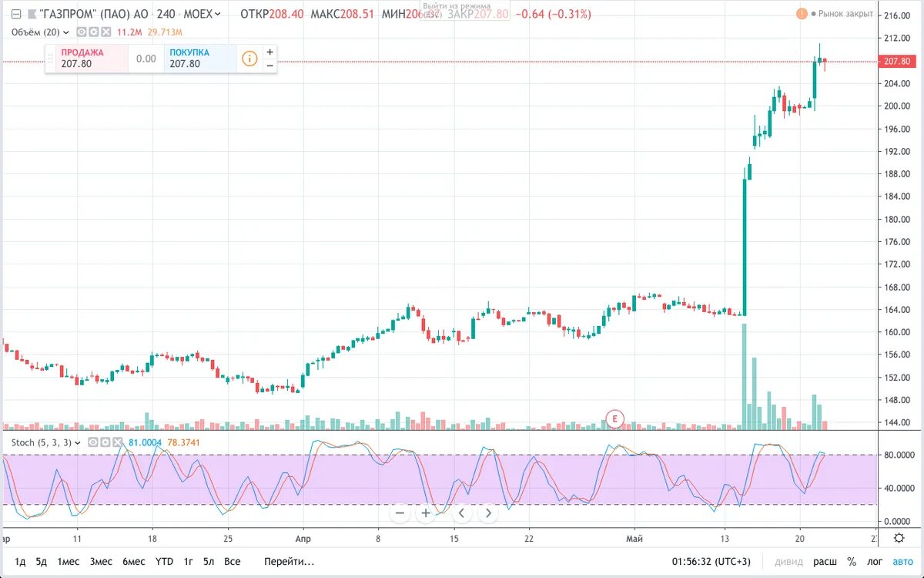This screenshot has height=578, width=924.
Task: Click the Апр label on time axis
Action: [x=304, y=538]
